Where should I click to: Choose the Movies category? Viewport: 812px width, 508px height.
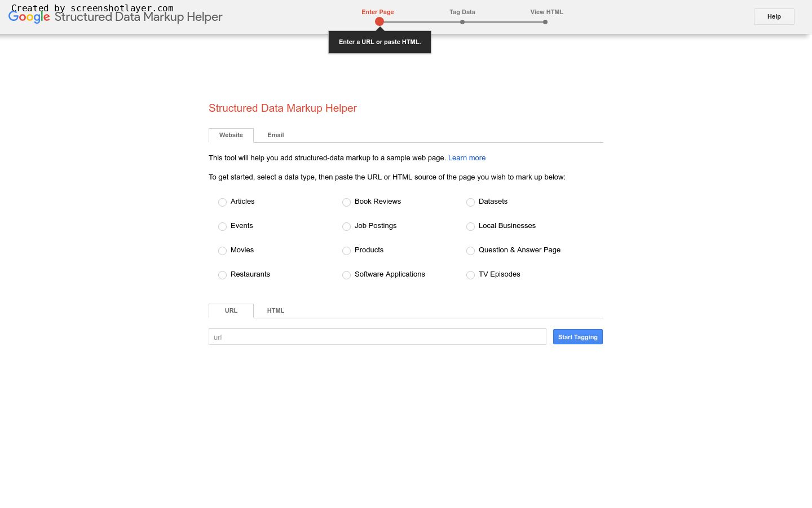(222, 251)
